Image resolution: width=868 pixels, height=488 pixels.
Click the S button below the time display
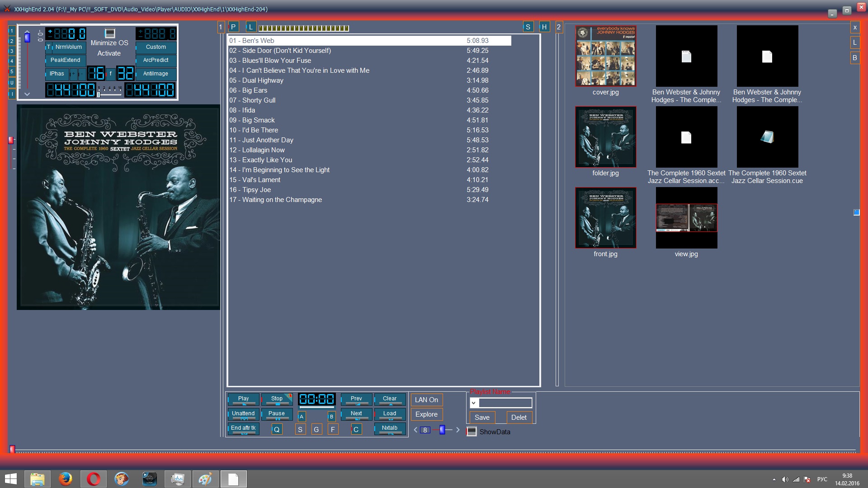[300, 430]
